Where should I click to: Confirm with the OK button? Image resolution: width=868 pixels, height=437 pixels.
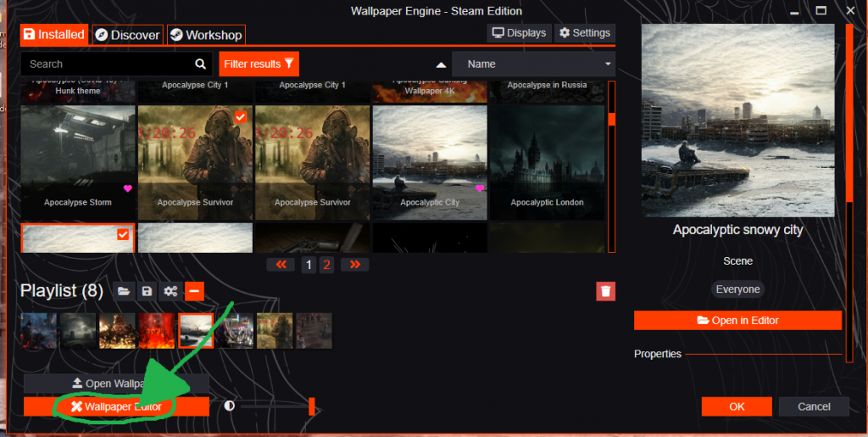coord(737,406)
